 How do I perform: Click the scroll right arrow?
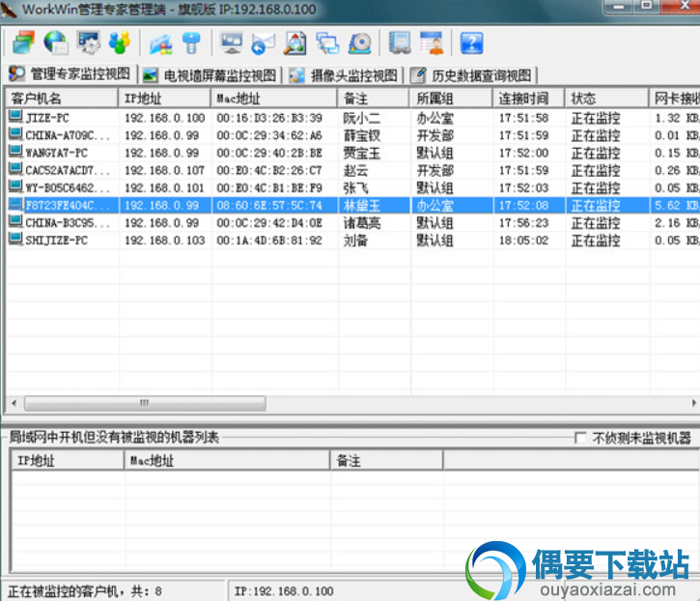(x=694, y=403)
